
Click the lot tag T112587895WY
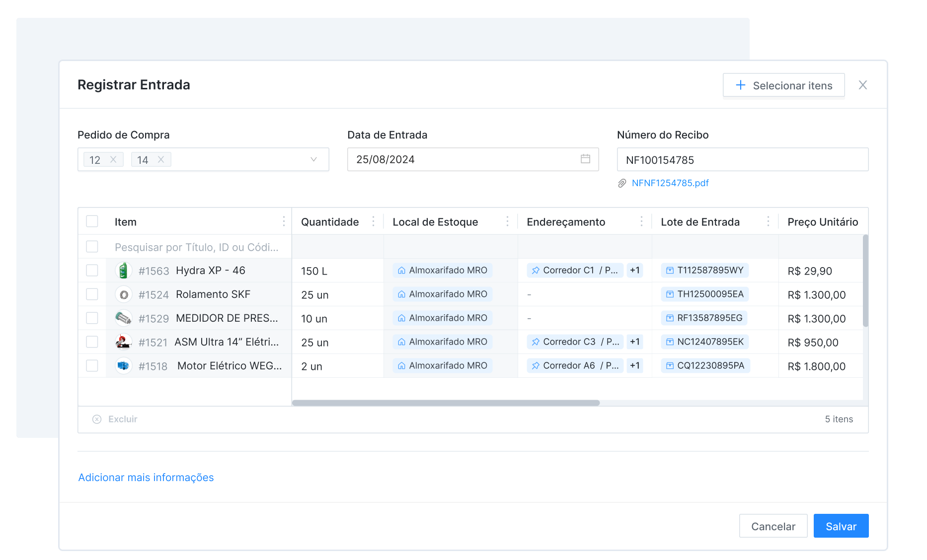[x=705, y=270]
